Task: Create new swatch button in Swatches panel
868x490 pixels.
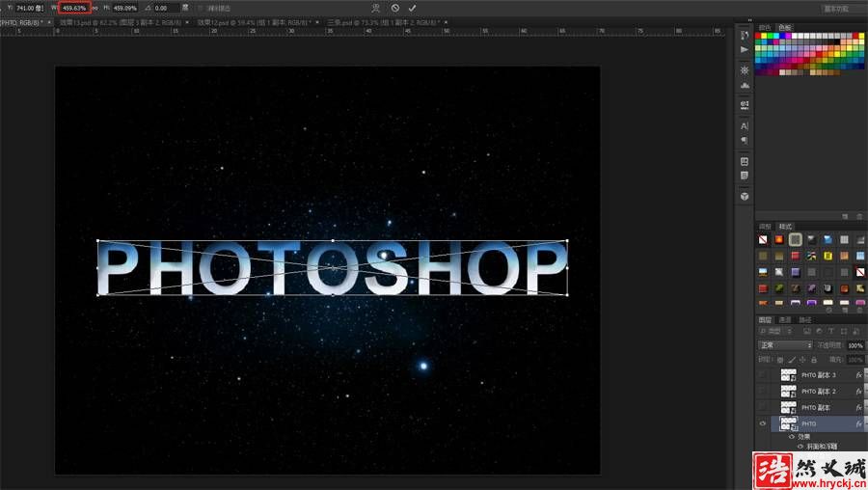Action: click(845, 216)
